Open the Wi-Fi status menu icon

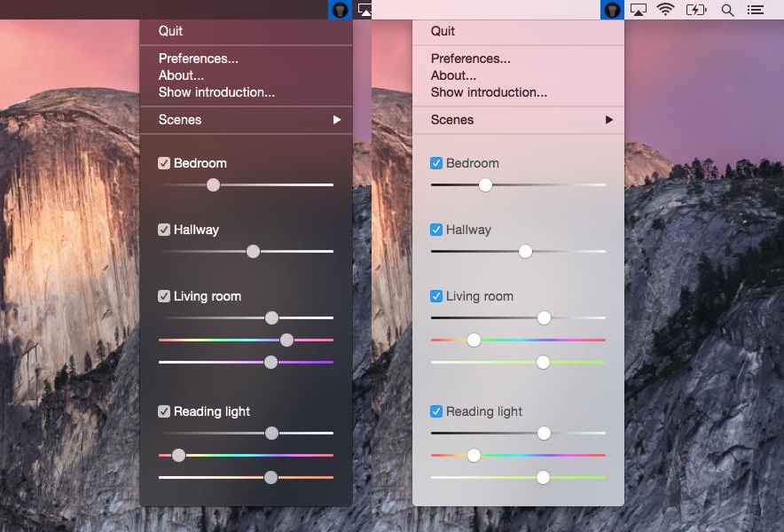(665, 10)
